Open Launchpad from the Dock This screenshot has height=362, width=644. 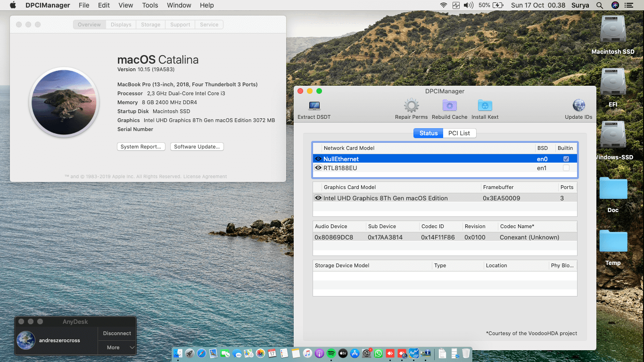pos(190,353)
